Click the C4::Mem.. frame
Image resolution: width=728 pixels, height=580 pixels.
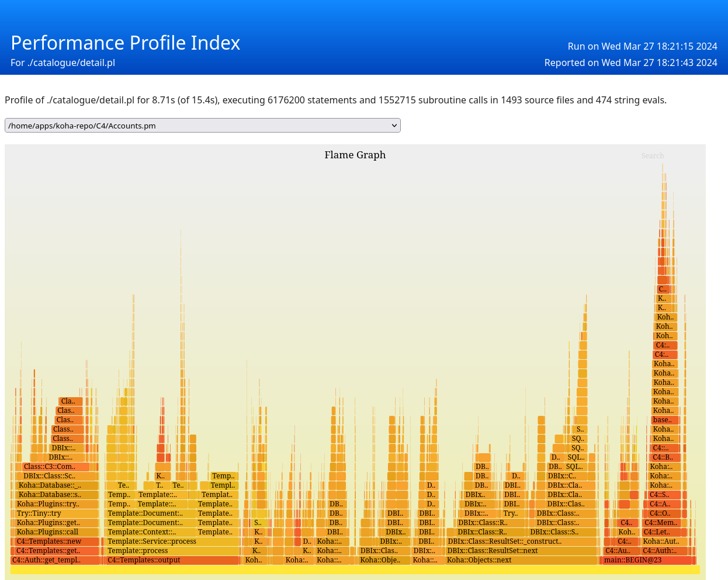[x=661, y=523]
